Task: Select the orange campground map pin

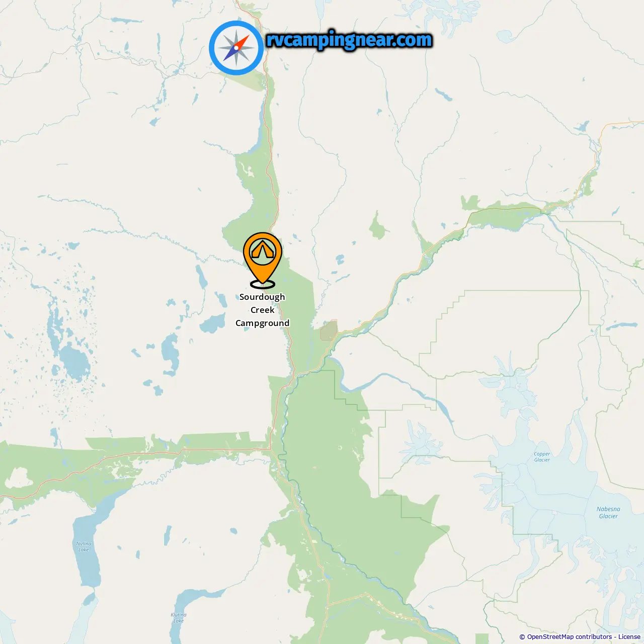Action: click(x=263, y=258)
